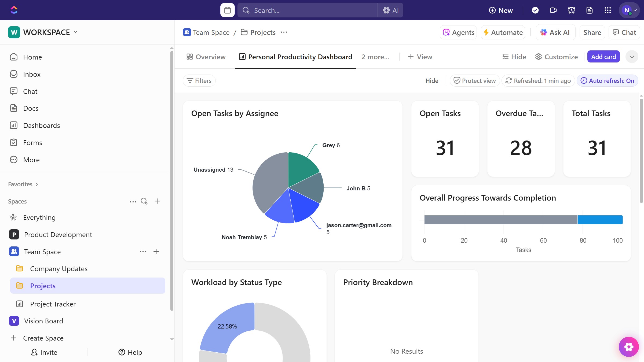Open the '2 more...' views tab
The width and height of the screenshot is (644, 362).
point(375,57)
